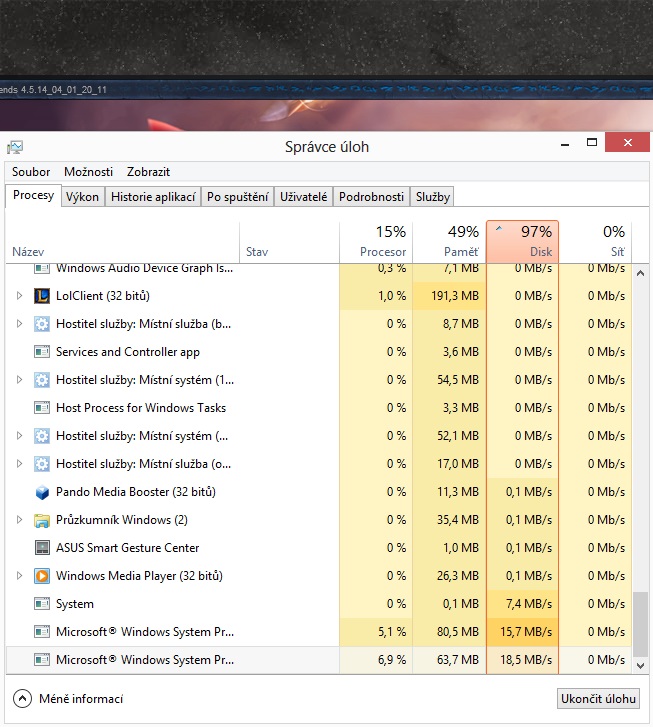Click the Průzkumník Windows folder icon
653x727 pixels.
42,520
